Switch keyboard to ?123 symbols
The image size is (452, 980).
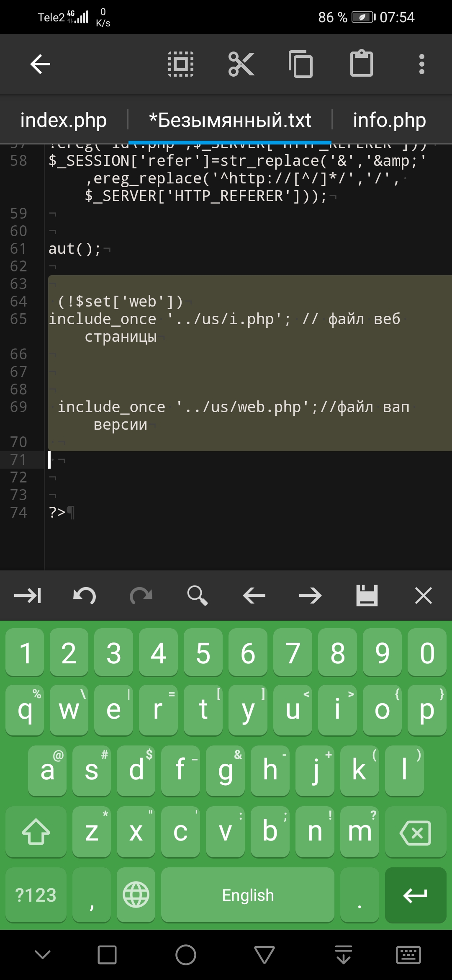click(36, 895)
